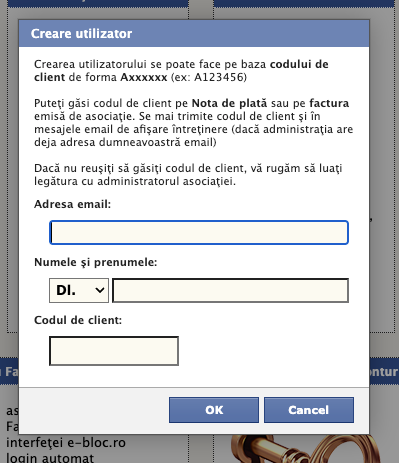Click the bold word factura in the instructions

[x=329, y=103]
